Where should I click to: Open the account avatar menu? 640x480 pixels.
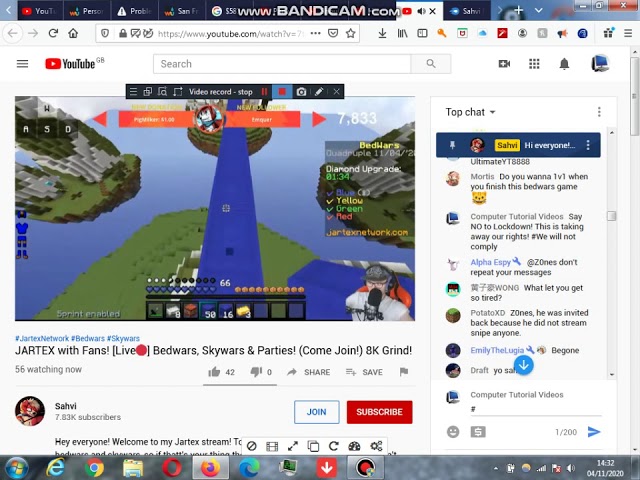tap(600, 64)
